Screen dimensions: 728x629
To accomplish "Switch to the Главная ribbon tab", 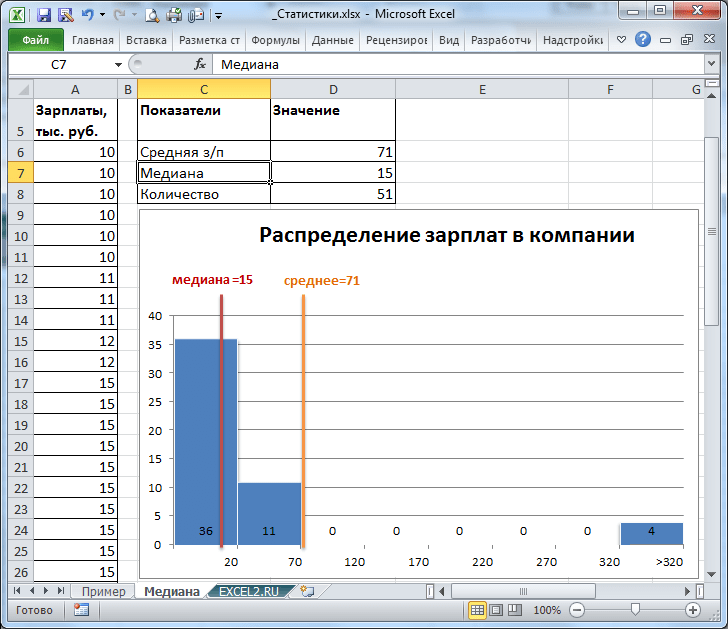I will (x=93, y=40).
